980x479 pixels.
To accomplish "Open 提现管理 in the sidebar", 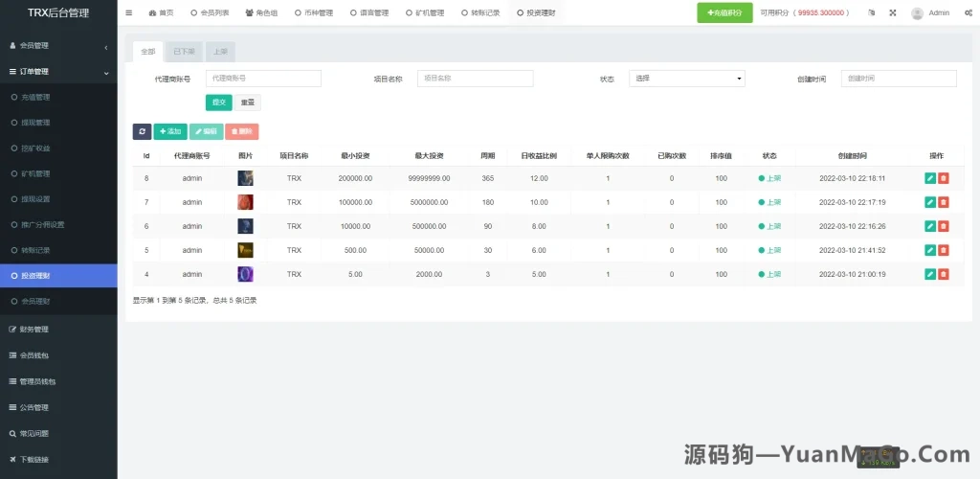I will [x=58, y=124].
